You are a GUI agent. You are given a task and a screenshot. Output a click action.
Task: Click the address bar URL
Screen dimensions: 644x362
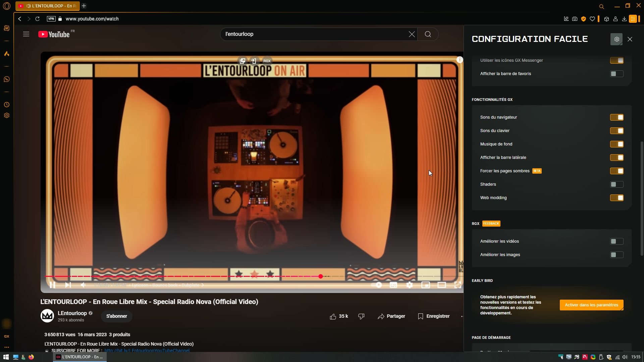pyautogui.click(x=92, y=19)
